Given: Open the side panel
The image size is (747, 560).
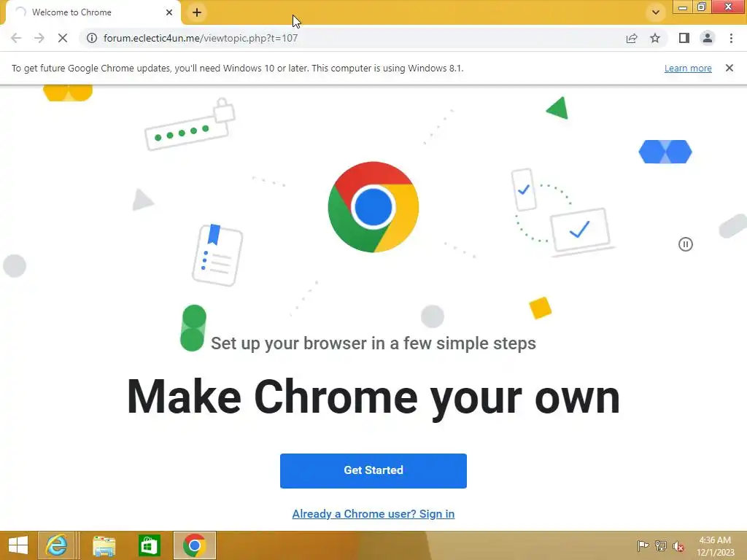Looking at the screenshot, I should tap(684, 38).
